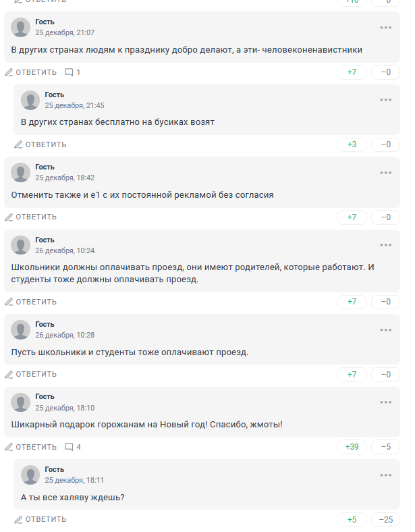Open options on 'Школьники должны' comment
Screen dimensions: 415x532
(x=385, y=245)
